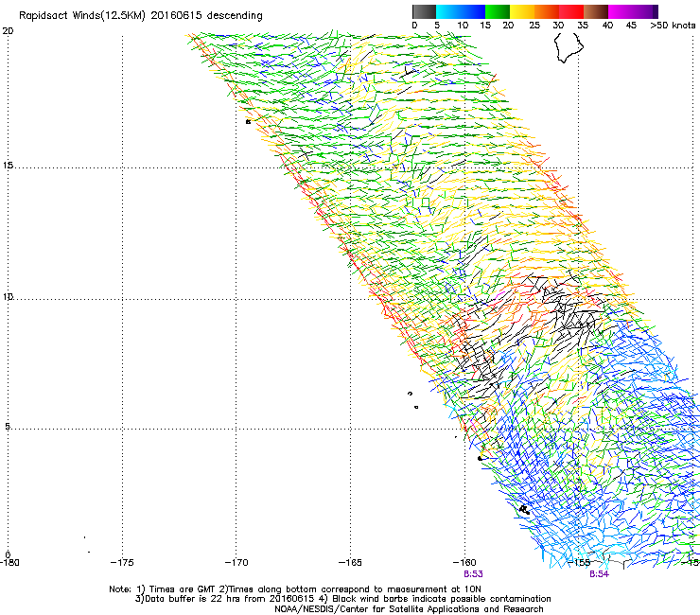Image resolution: width=700 pixels, height=615 pixels.
Task: Click the gray 0-5 knots legend segment
Action: point(424,11)
